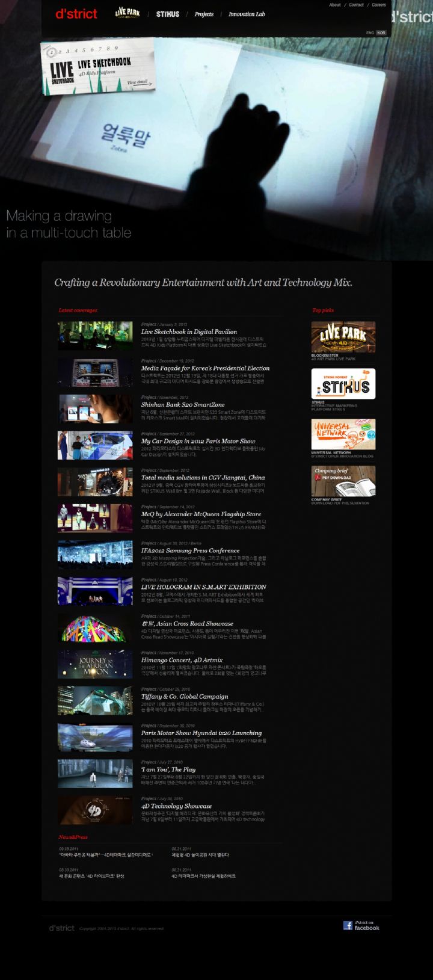Open McQ Flagship Store thumbnail
Screen dimensions: 433x980
(95, 519)
